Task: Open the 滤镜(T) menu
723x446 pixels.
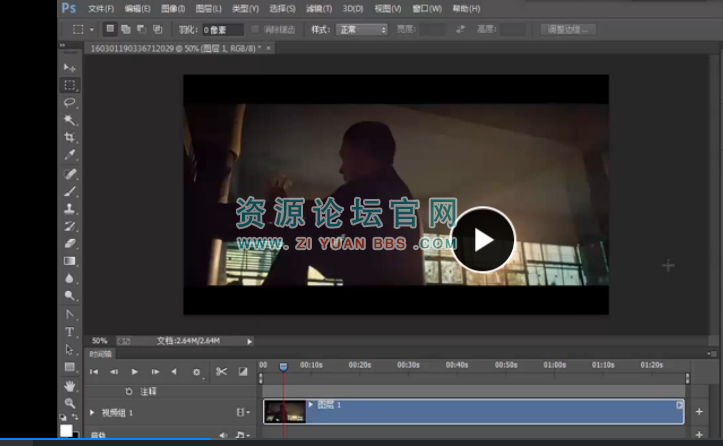Action: 319,8
